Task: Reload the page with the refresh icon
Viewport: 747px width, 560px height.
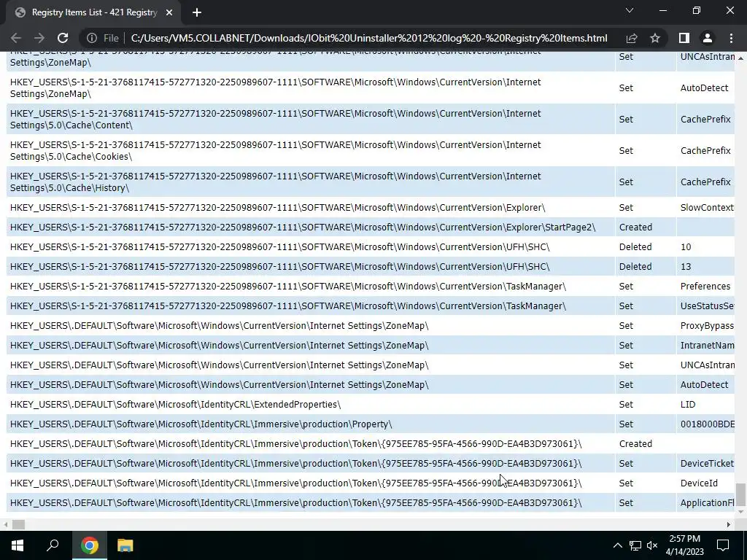Action: click(x=63, y=38)
